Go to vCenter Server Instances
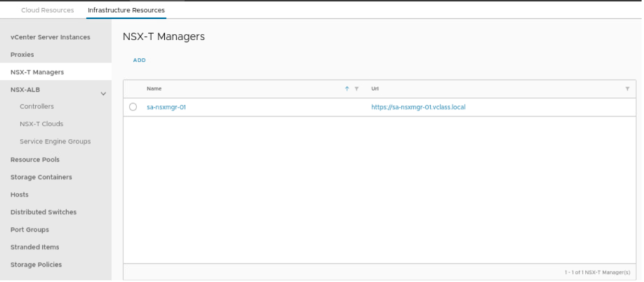Viewport: 644px width, 282px height. click(50, 37)
